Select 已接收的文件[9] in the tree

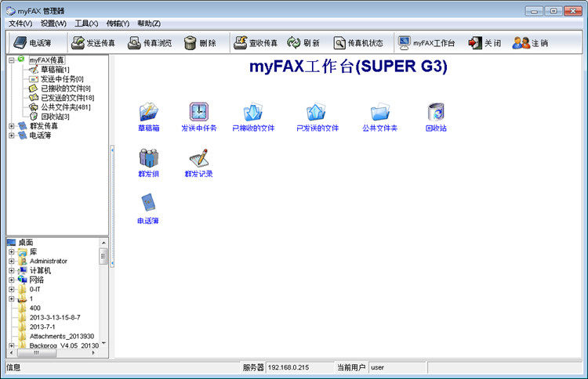pyautogui.click(x=65, y=88)
